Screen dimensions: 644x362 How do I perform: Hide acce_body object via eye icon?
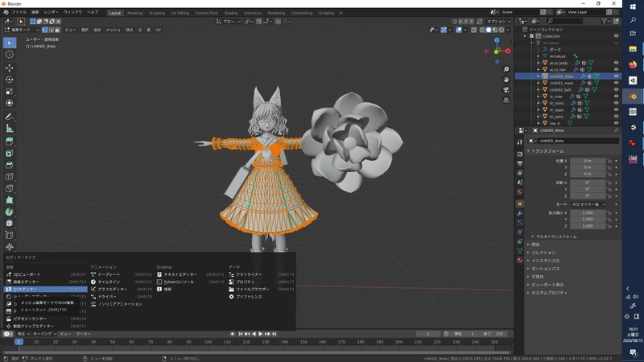[617, 63]
